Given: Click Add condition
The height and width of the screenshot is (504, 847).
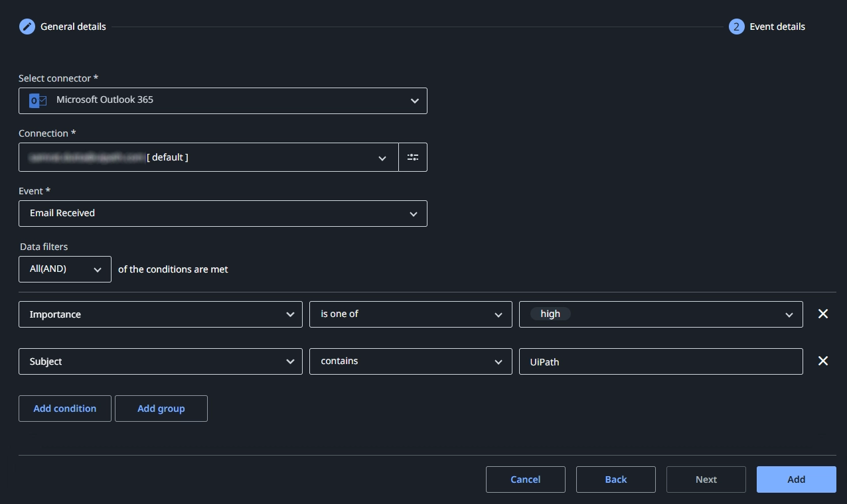Looking at the screenshot, I should point(64,409).
